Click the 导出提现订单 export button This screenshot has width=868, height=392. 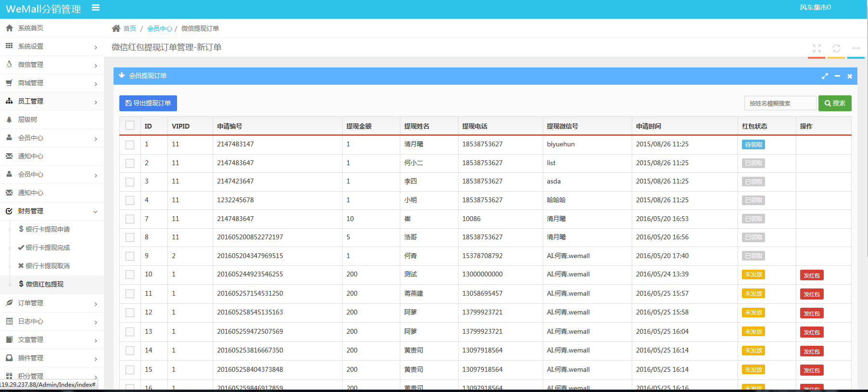148,103
